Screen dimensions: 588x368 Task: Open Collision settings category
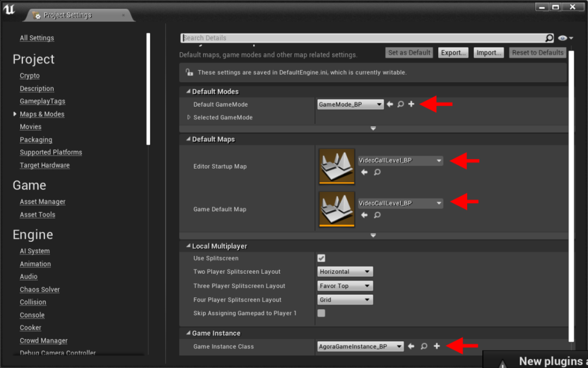point(33,302)
